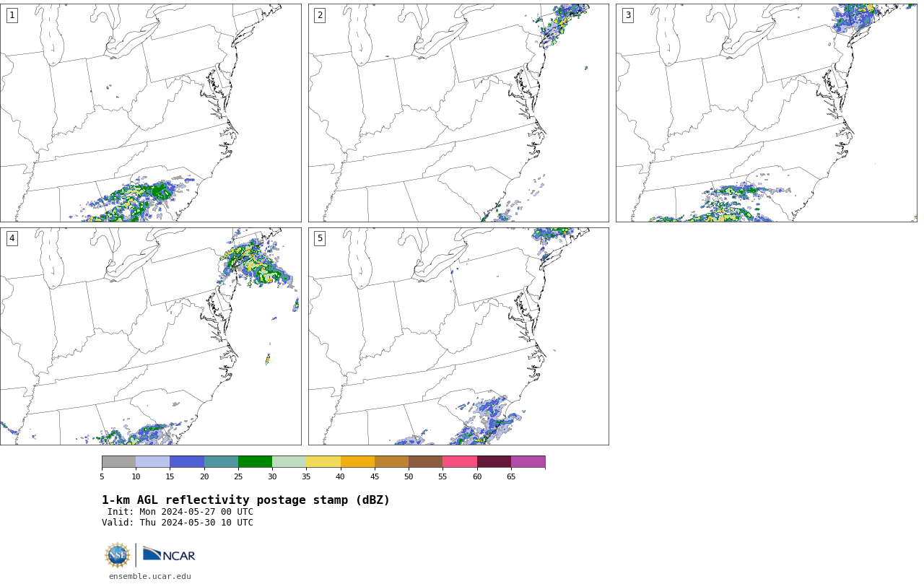Viewport: 924px width, 584px height.
Task: Click the NSF logo icon
Action: pyautogui.click(x=118, y=555)
